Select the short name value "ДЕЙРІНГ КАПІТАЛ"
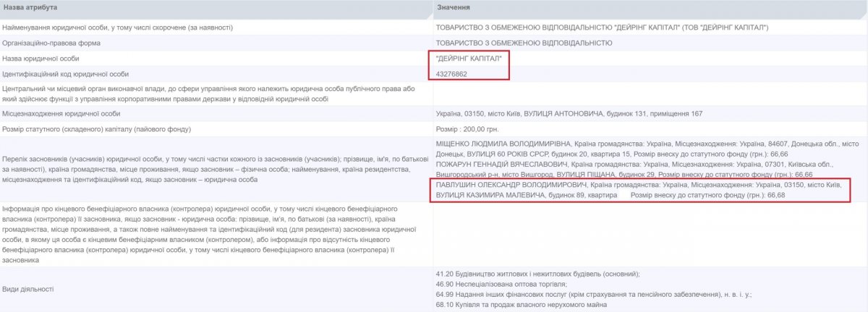This screenshot has height=312, width=868. pyautogui.click(x=469, y=58)
